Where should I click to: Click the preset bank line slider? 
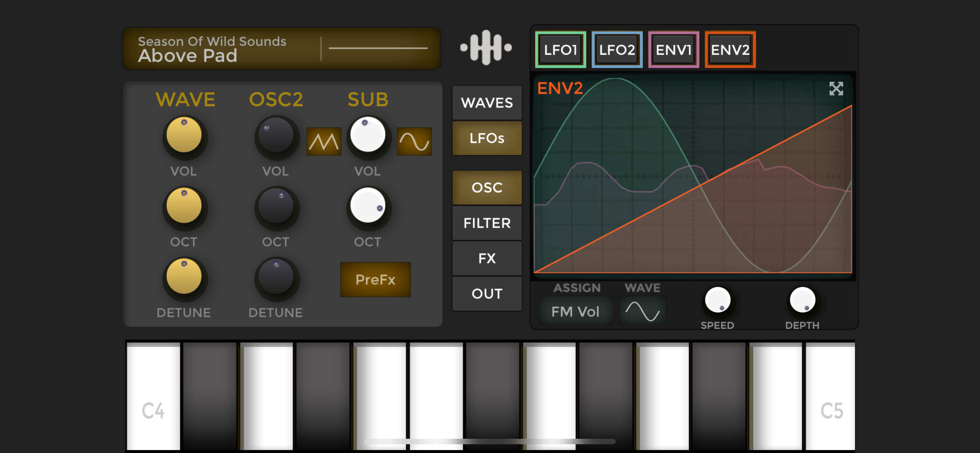378,48
